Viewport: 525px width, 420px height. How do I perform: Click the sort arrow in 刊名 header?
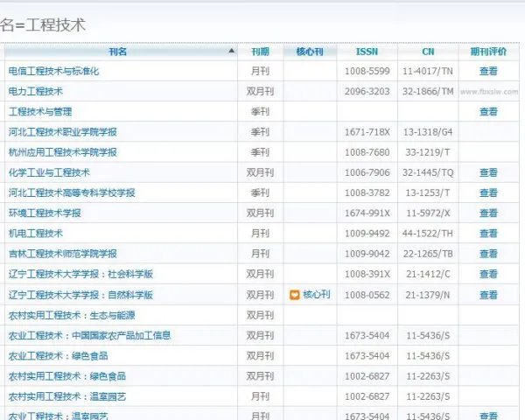(231, 51)
